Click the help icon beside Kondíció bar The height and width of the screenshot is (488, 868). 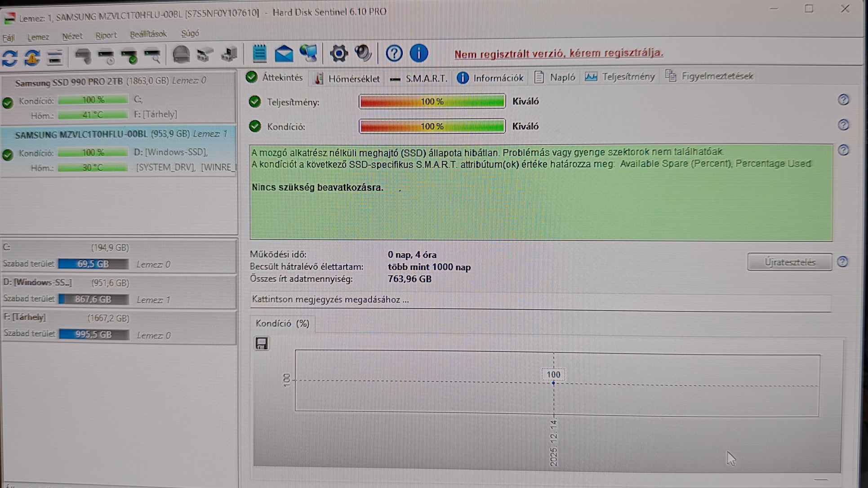coord(843,125)
